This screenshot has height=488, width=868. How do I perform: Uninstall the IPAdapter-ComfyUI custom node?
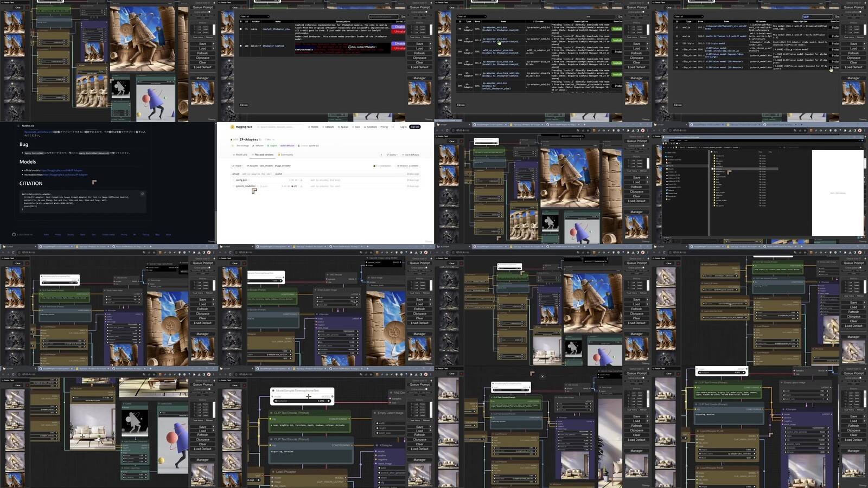coord(399,48)
